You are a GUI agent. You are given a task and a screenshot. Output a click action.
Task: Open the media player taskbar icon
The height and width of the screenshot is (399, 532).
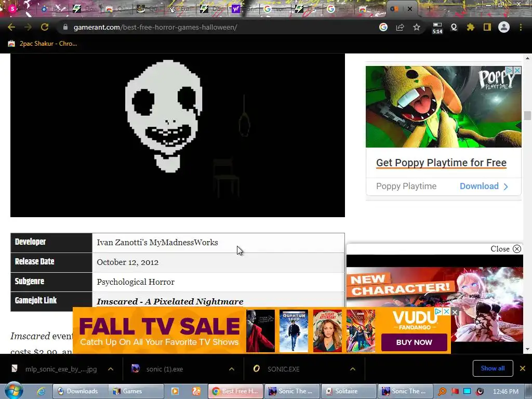[x=175, y=391]
